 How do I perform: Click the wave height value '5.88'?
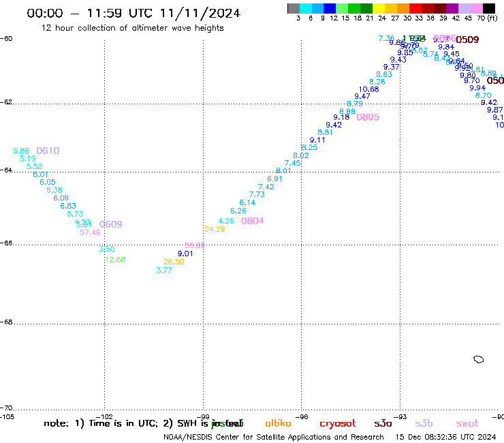[21, 151]
